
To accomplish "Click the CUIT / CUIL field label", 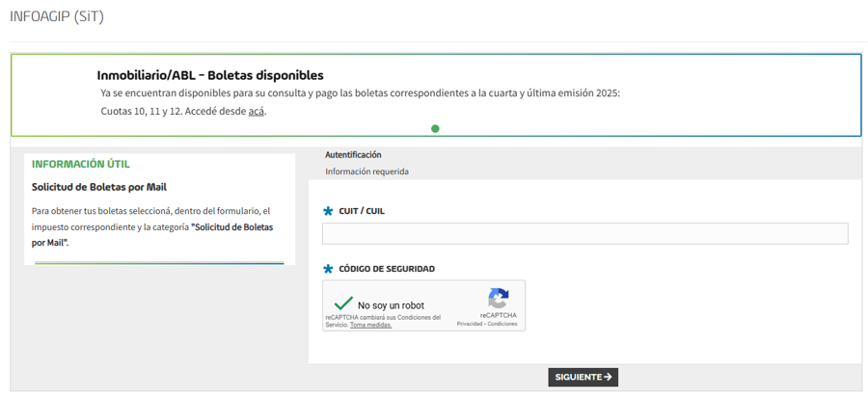I will tap(362, 211).
